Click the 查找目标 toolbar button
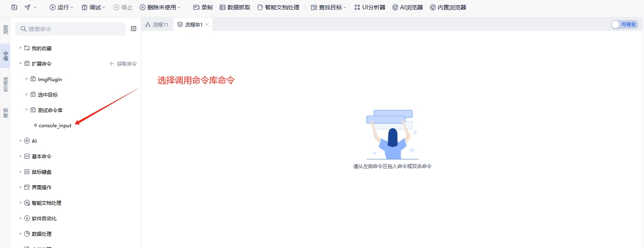Image resolution: width=644 pixels, height=248 pixels. point(326,7)
